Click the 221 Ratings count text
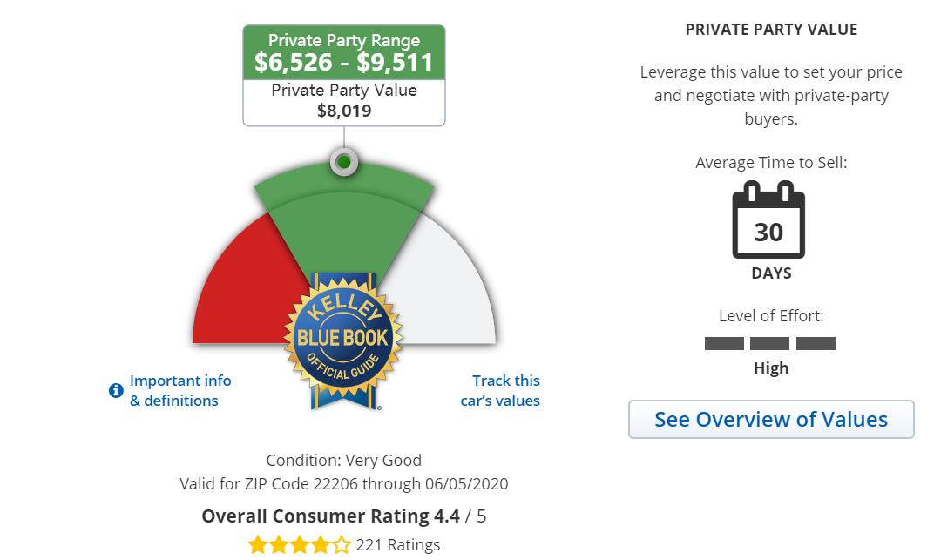This screenshot has height=560, width=934. pyautogui.click(x=398, y=546)
